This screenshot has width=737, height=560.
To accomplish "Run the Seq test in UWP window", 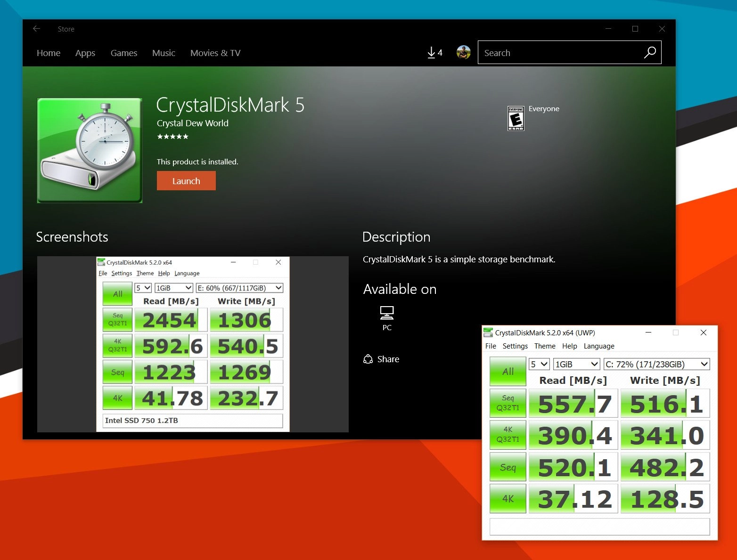I will [x=508, y=467].
